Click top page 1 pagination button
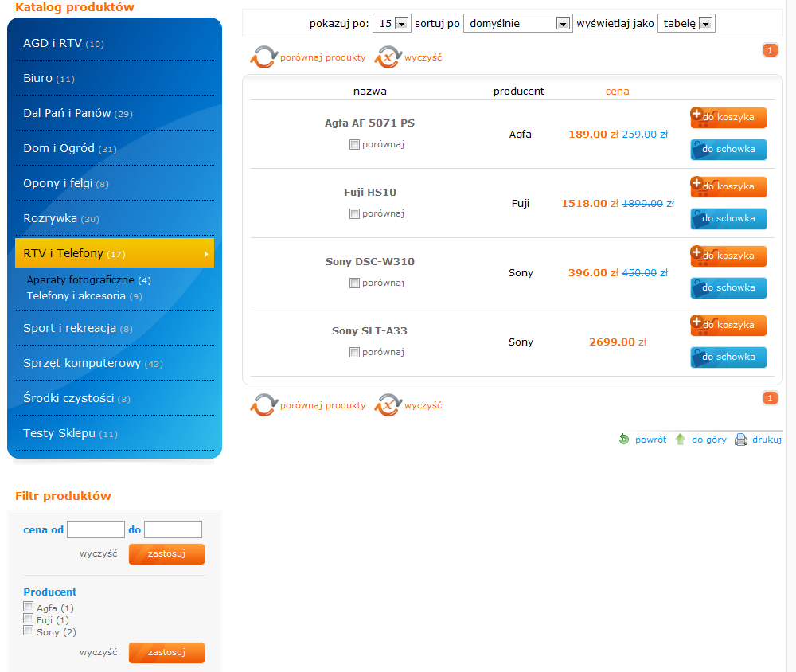The height and width of the screenshot is (672, 796). coord(770,50)
